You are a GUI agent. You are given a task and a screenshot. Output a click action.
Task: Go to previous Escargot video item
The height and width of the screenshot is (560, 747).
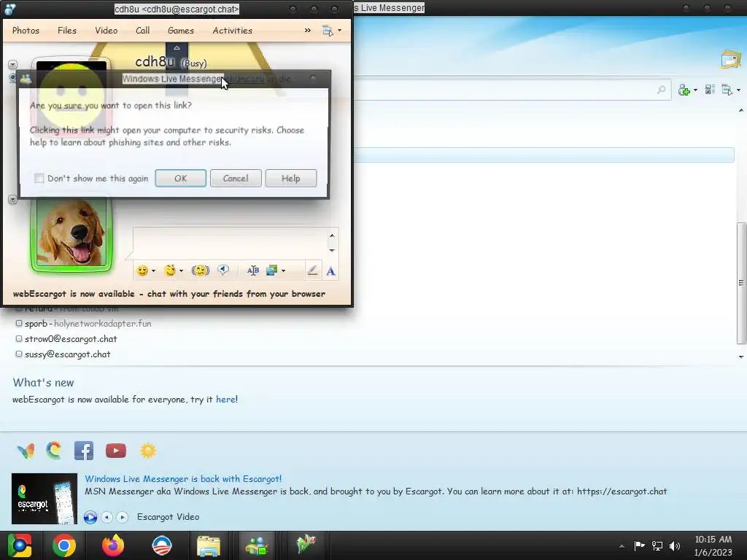click(x=107, y=517)
